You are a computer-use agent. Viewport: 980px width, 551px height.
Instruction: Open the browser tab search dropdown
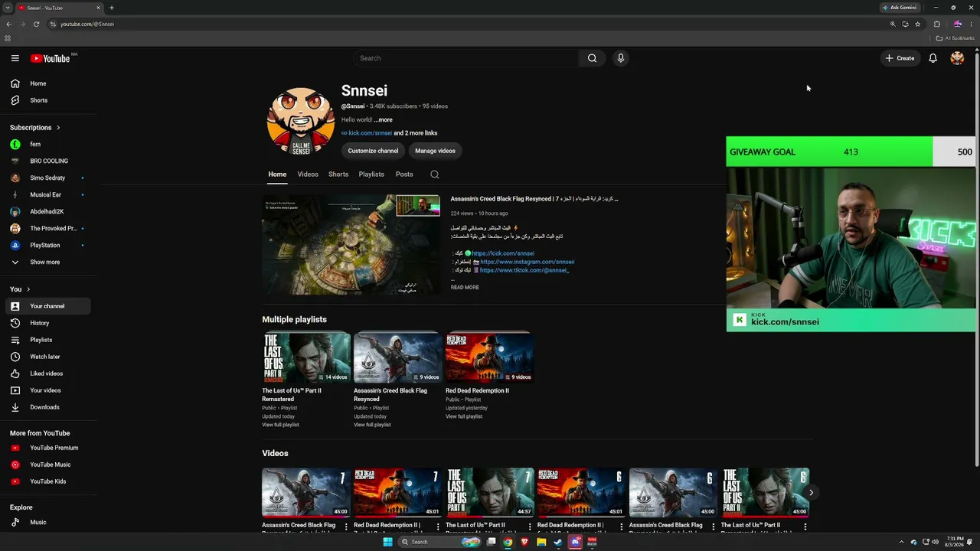[8, 8]
